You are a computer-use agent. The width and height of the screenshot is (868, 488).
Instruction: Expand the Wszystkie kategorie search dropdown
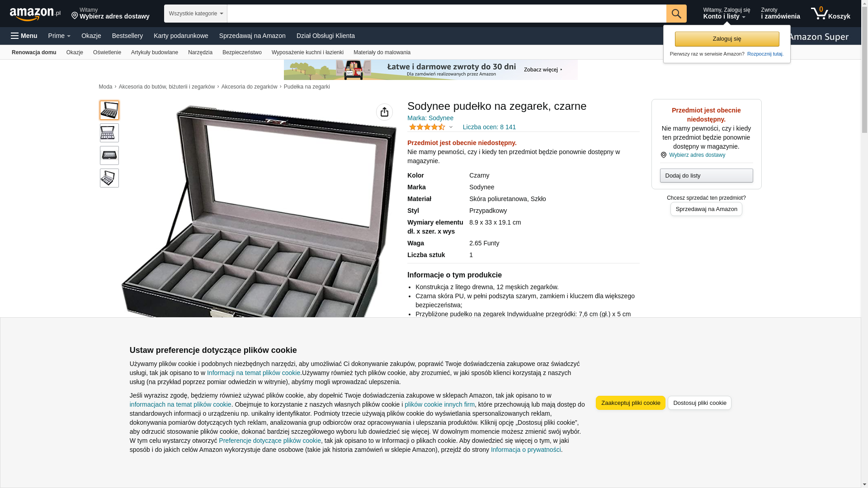pyautogui.click(x=196, y=14)
